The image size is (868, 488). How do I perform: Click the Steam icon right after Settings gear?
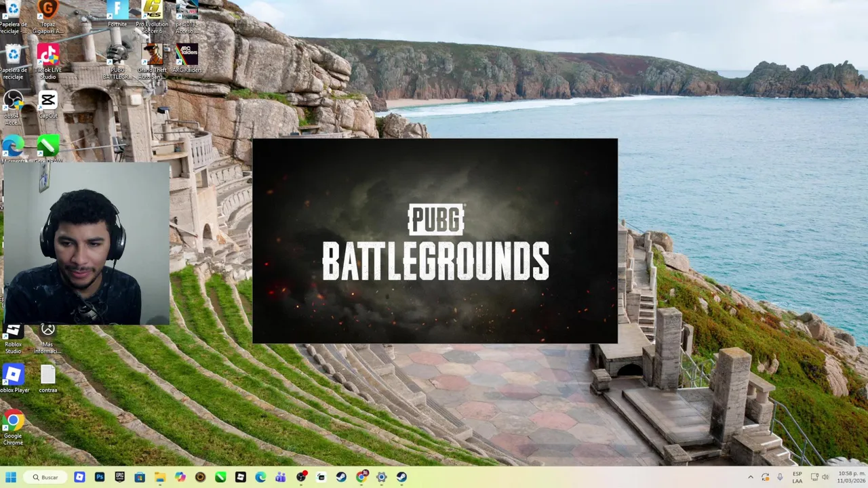click(401, 477)
